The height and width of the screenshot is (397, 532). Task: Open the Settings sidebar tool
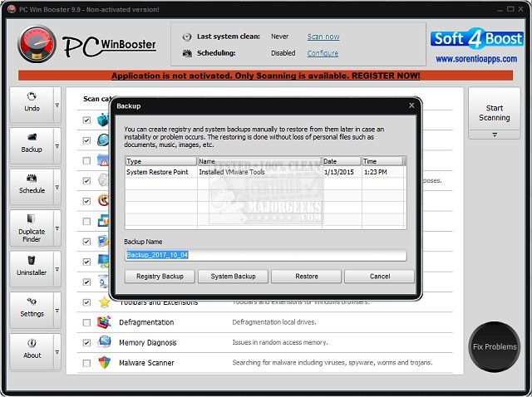(32, 311)
